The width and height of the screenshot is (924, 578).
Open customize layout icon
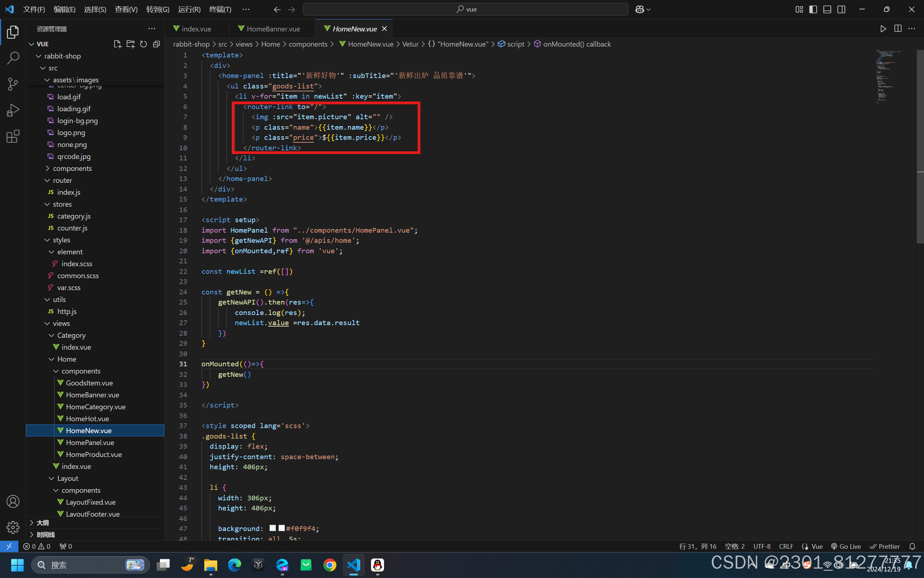coord(799,9)
